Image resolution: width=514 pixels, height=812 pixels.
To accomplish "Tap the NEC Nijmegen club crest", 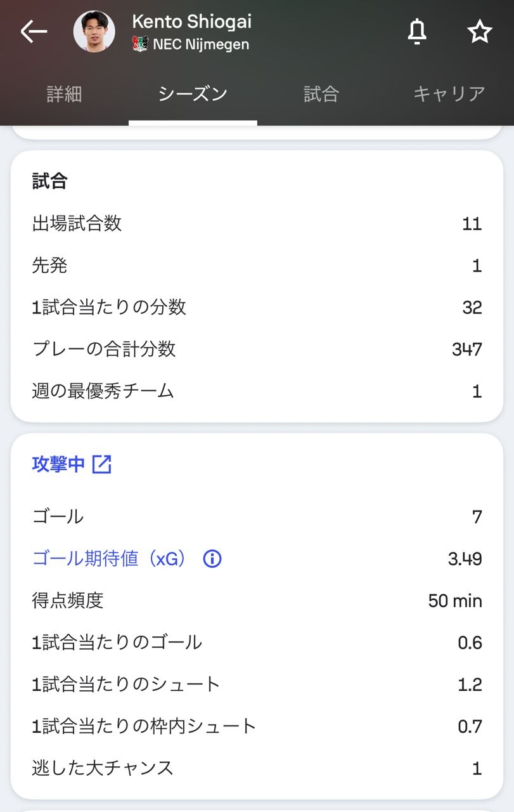I will coord(140,44).
